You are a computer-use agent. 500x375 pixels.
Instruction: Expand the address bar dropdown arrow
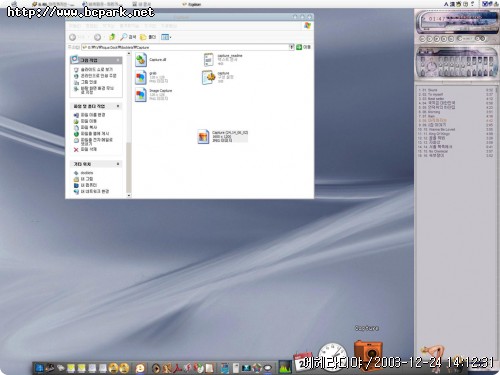click(292, 47)
